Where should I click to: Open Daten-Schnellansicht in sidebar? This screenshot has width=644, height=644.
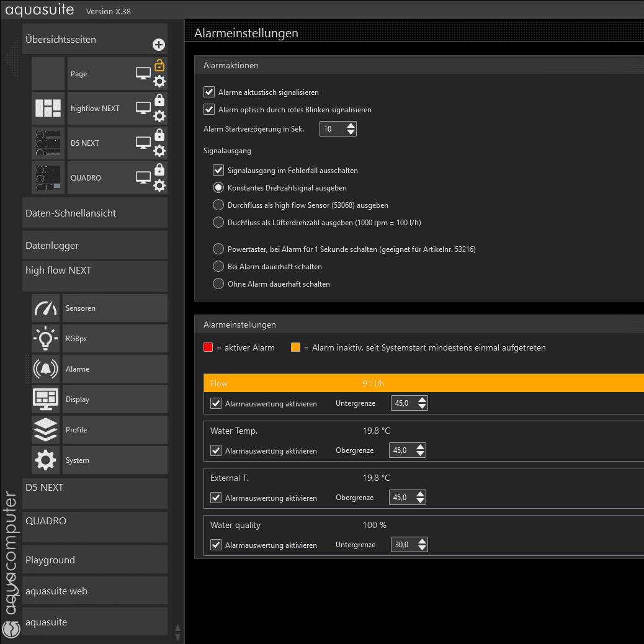95,213
